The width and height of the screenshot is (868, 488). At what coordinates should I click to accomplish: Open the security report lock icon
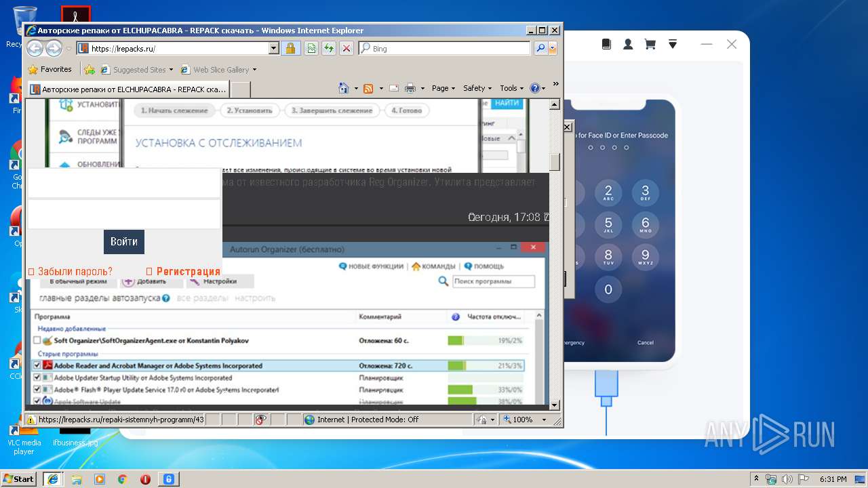coord(290,48)
